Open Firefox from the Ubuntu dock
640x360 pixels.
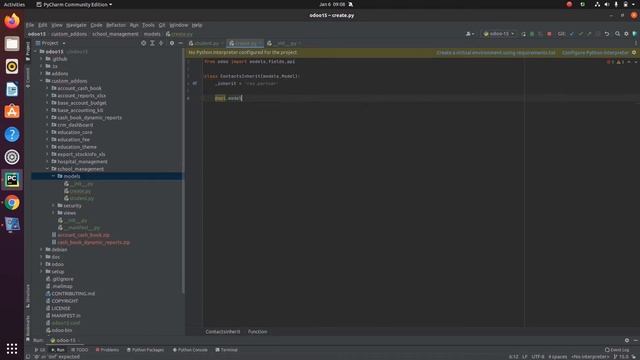click(12, 21)
